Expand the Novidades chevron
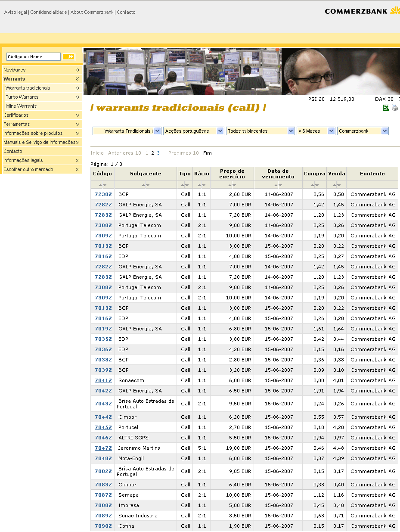The height and width of the screenshot is (532, 400). pos(78,70)
